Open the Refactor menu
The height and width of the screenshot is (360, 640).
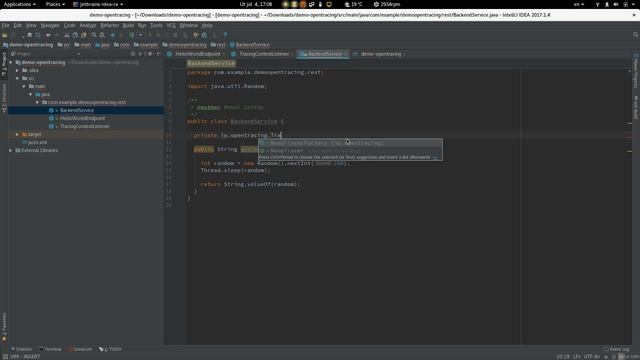[x=109, y=25]
